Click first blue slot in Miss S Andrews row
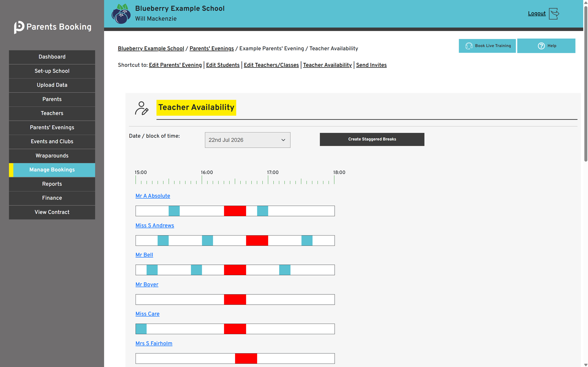 tap(163, 241)
